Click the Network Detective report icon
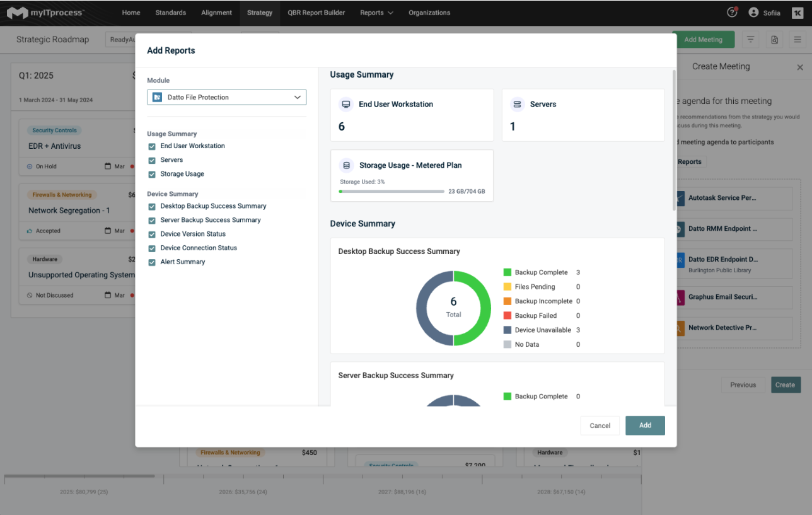The image size is (812, 515). (680, 328)
